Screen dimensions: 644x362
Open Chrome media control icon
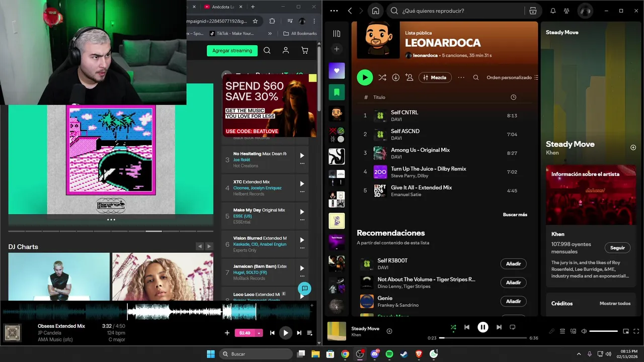290,21
